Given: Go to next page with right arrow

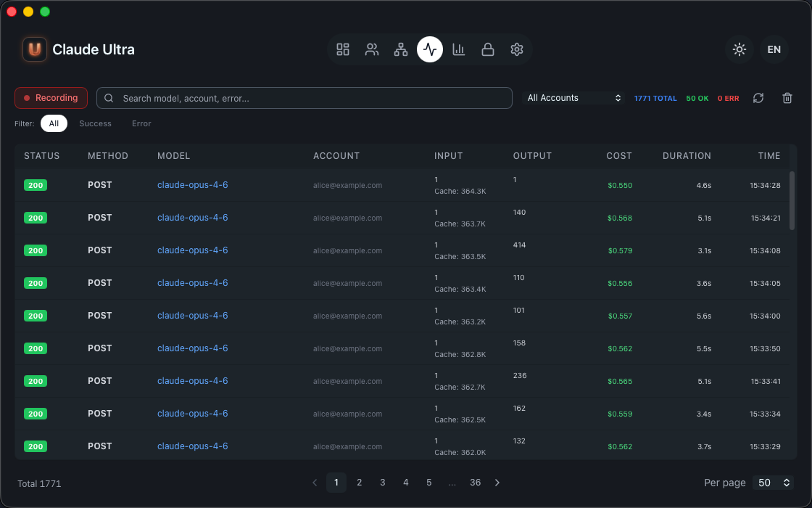Looking at the screenshot, I should point(497,482).
